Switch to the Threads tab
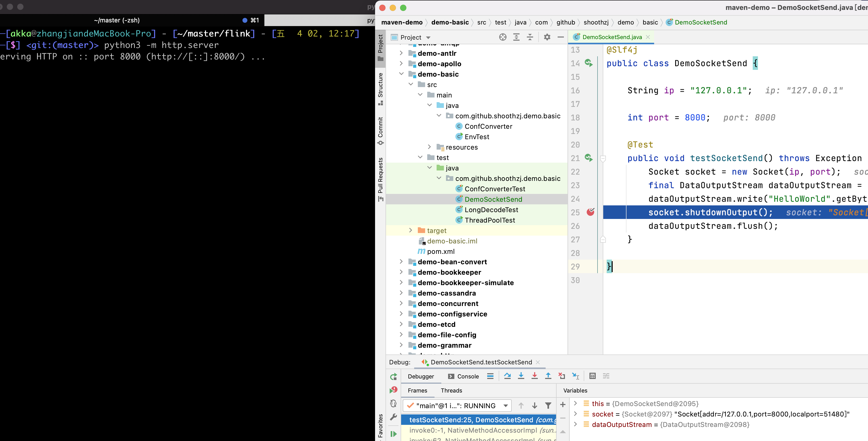Image resolution: width=868 pixels, height=441 pixels. 451,390
